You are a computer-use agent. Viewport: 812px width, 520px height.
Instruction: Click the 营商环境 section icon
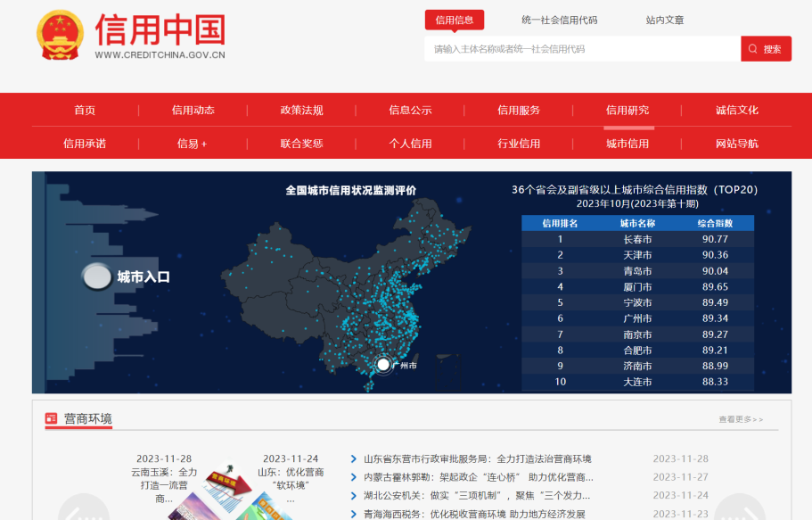(52, 418)
